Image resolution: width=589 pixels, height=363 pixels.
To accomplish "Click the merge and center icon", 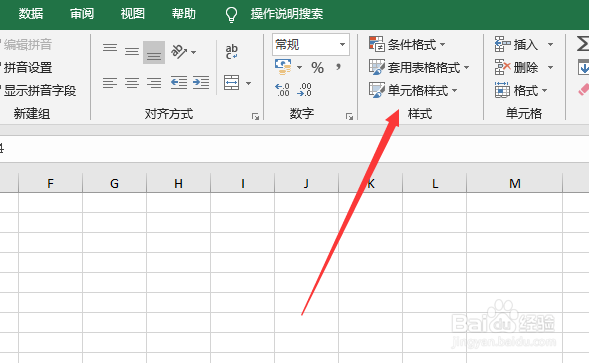I will pos(231,83).
